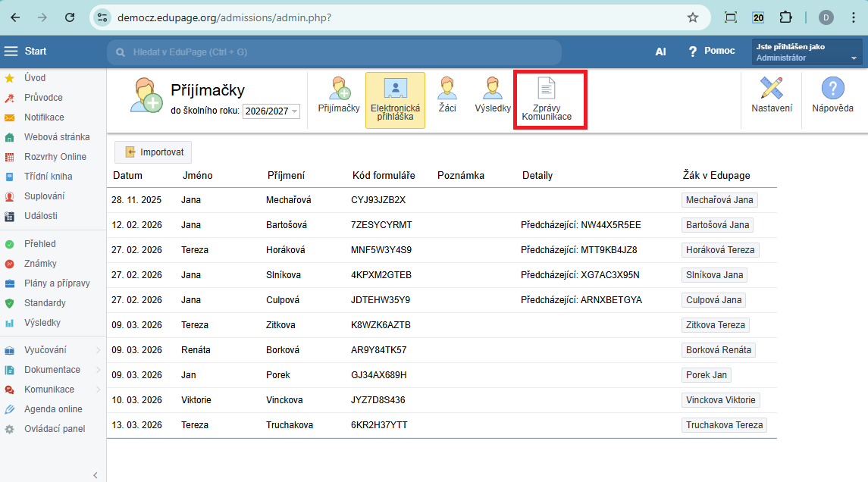
Task: Click the Elektronická přihláška icon
Action: point(395,100)
